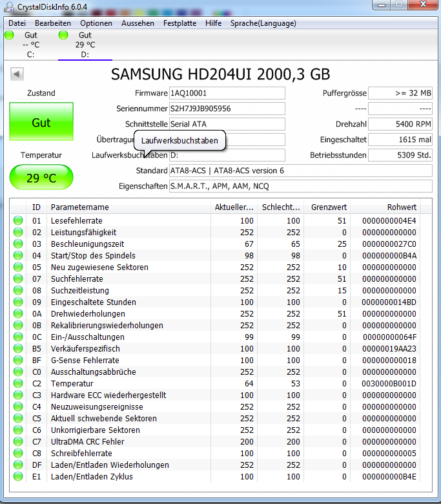Click the Drehzahl value 5400 RPM
Screen dimensions: 441x504
(x=400, y=124)
